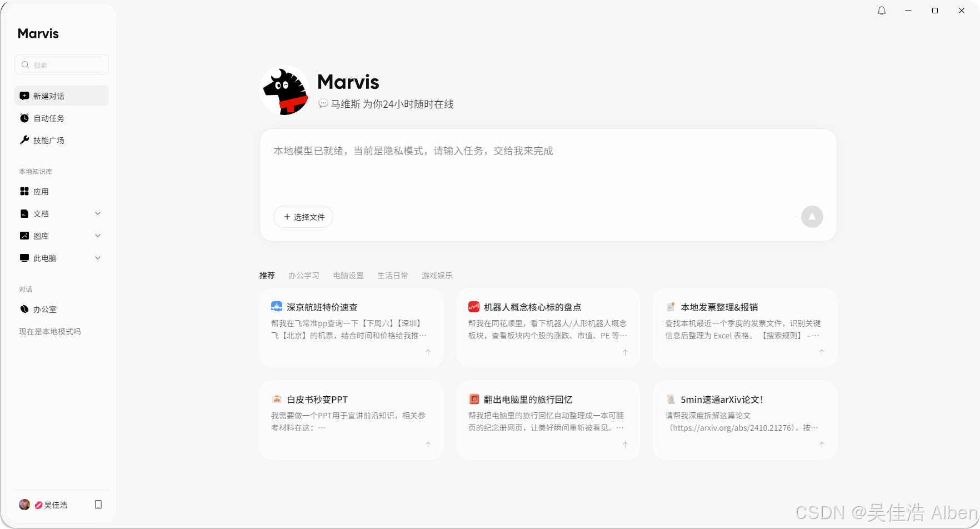The height and width of the screenshot is (529, 980).
Task: Click the 图库 label in the sidebar
Action: click(41, 236)
